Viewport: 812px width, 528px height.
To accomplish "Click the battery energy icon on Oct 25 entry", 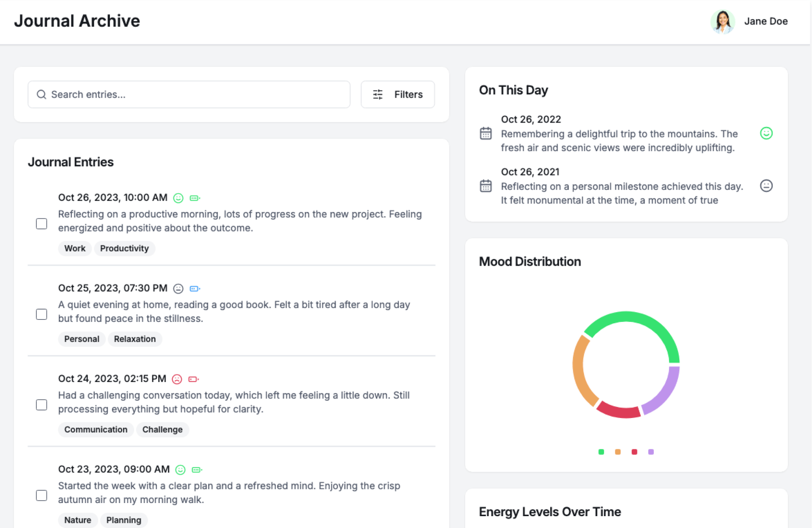I will (x=195, y=289).
